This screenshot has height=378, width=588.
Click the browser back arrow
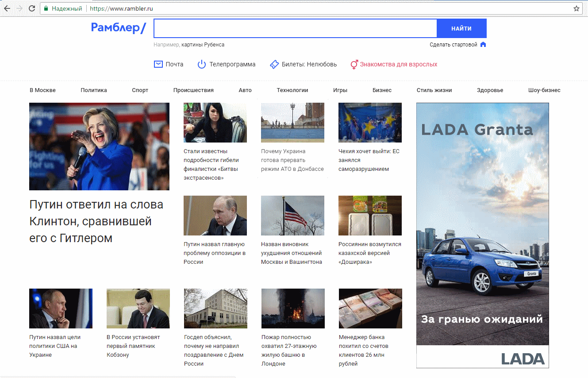tap(7, 8)
